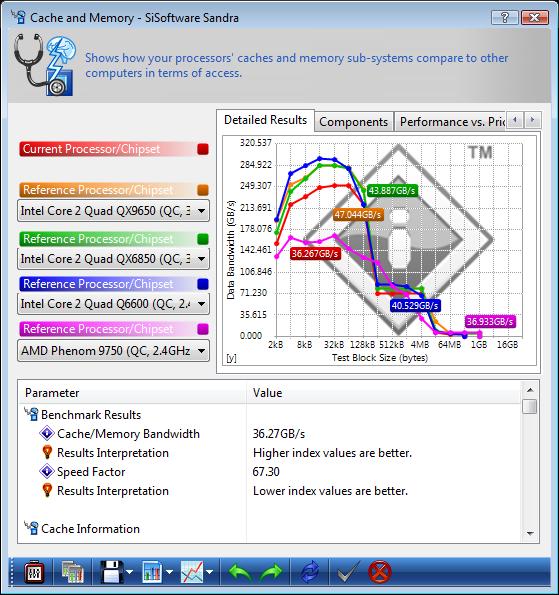Click the results list scroll down arrow
Image resolution: width=559 pixels, height=595 pixels.
coord(530,533)
